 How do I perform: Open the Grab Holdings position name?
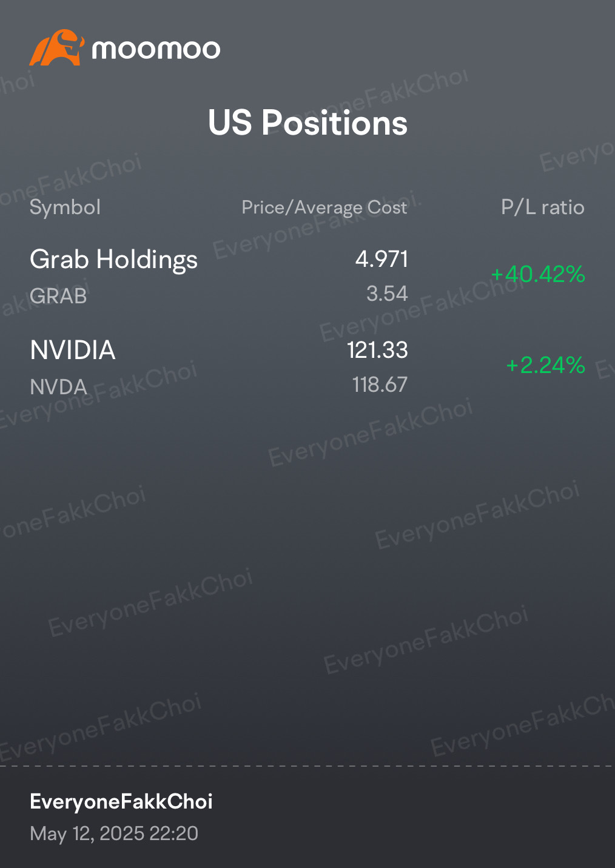pyautogui.click(x=114, y=260)
